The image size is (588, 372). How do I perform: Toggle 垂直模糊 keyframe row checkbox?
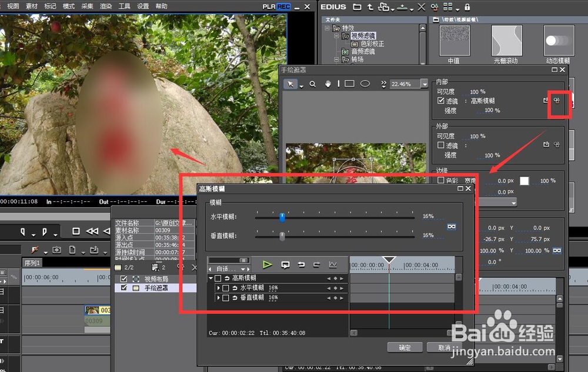[x=225, y=298]
